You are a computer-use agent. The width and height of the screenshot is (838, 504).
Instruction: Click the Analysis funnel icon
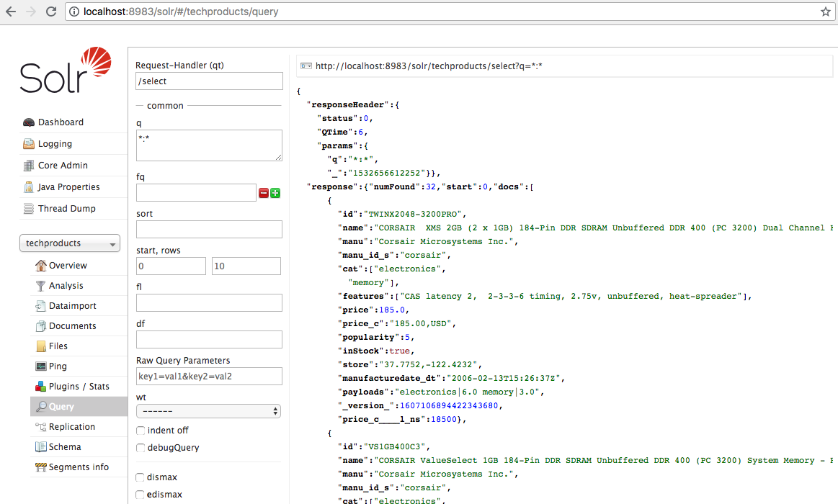40,286
